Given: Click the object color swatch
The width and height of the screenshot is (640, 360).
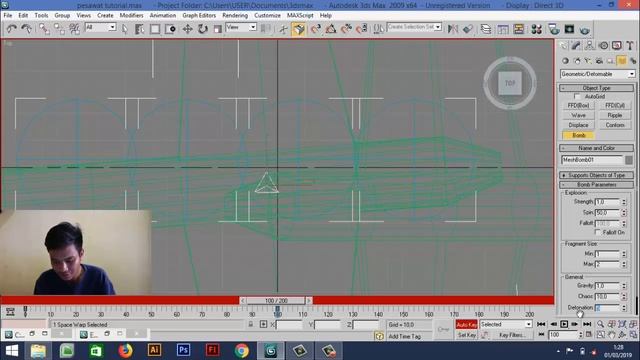Looking at the screenshot, I should coord(629,160).
